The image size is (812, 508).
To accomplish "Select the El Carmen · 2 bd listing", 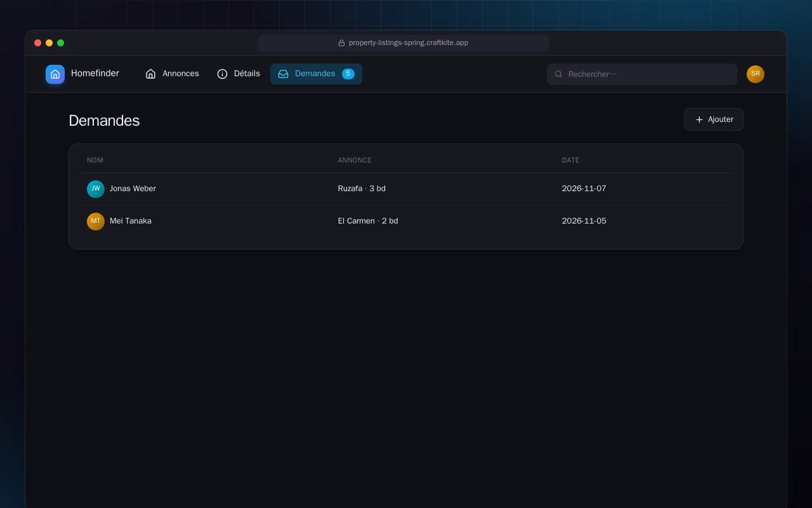I will tap(368, 221).
